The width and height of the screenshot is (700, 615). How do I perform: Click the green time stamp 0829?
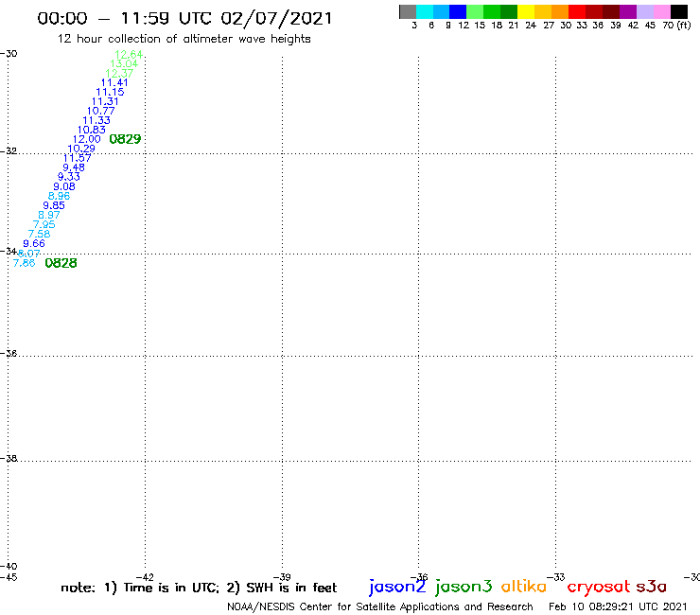tap(125, 139)
